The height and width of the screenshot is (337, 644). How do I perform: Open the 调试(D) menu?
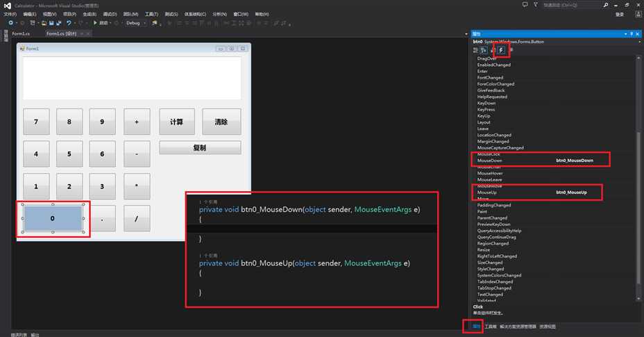pyautogui.click(x=110, y=14)
